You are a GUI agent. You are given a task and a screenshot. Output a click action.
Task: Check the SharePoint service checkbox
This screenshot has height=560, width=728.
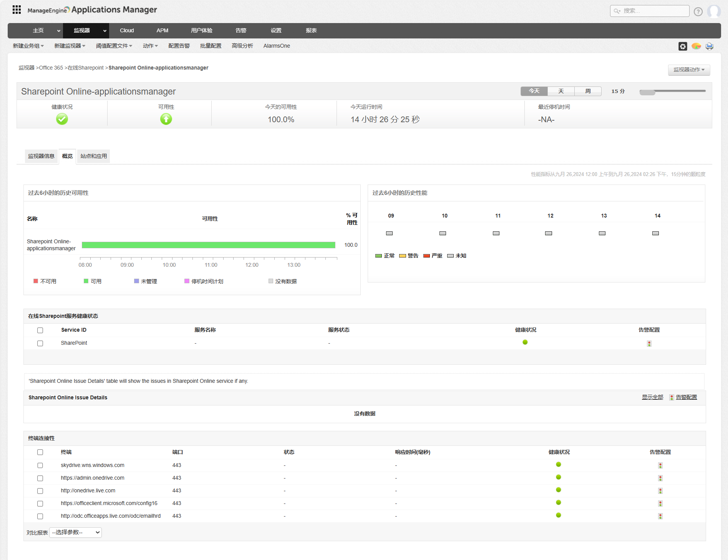[40, 343]
